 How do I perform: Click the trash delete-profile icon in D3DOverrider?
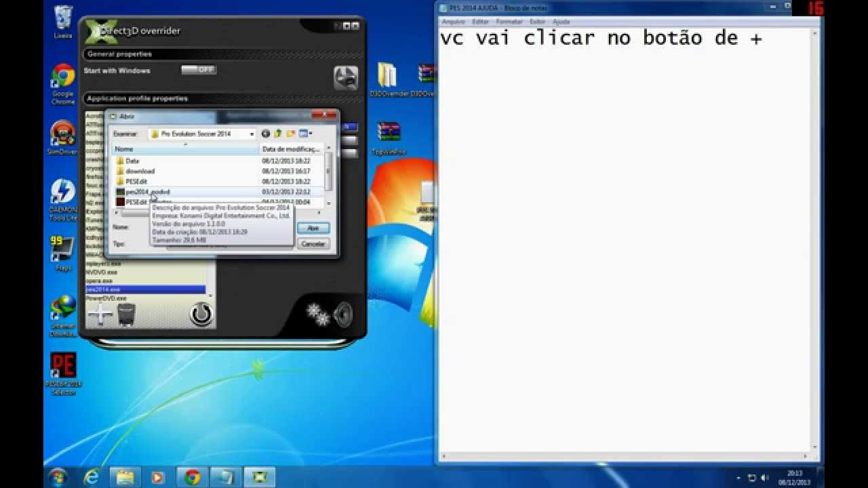126,314
